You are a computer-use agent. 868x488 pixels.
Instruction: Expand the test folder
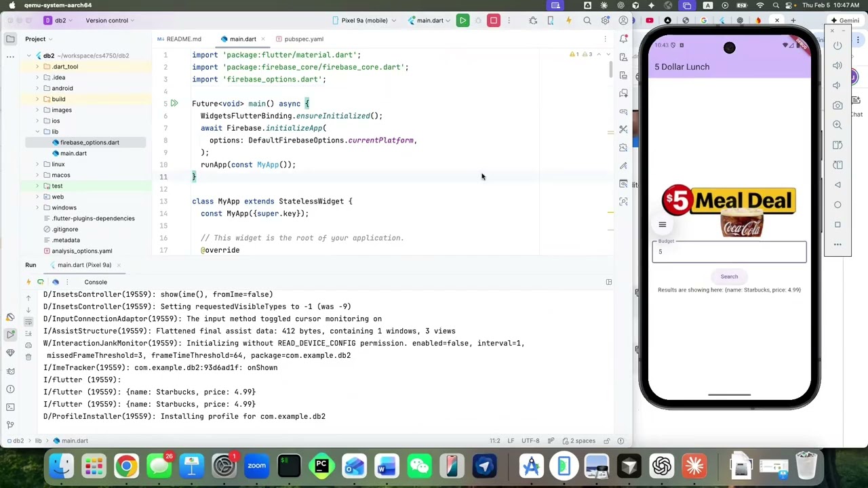click(x=37, y=186)
